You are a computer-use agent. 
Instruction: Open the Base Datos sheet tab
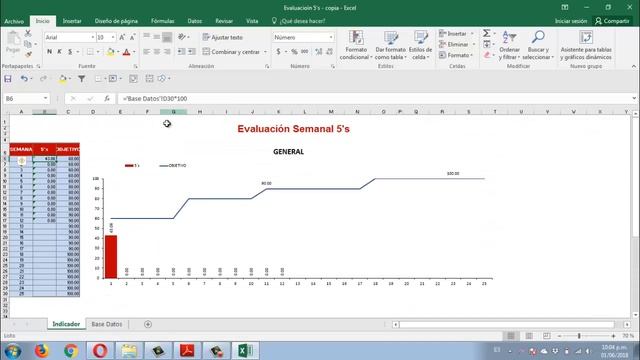click(x=107, y=324)
